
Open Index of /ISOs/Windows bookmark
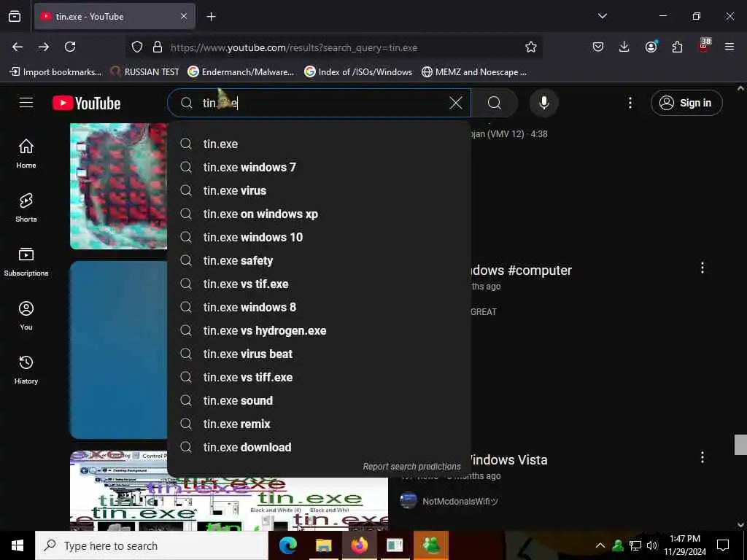(358, 72)
